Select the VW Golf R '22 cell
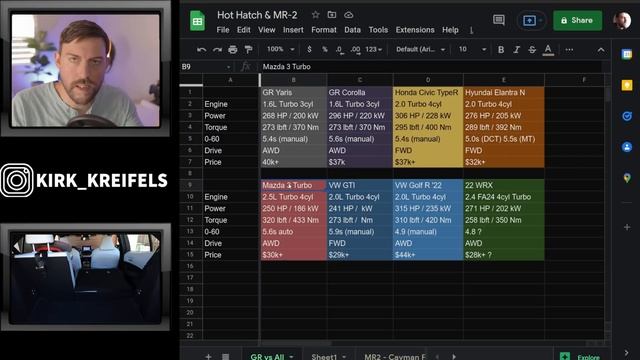The image size is (640, 360). click(x=428, y=185)
